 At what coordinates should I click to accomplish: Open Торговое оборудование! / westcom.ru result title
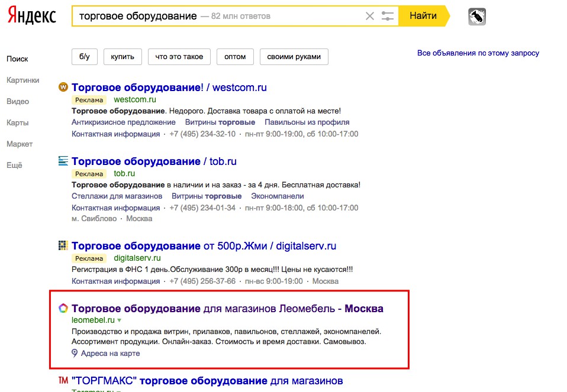pyautogui.click(x=169, y=88)
